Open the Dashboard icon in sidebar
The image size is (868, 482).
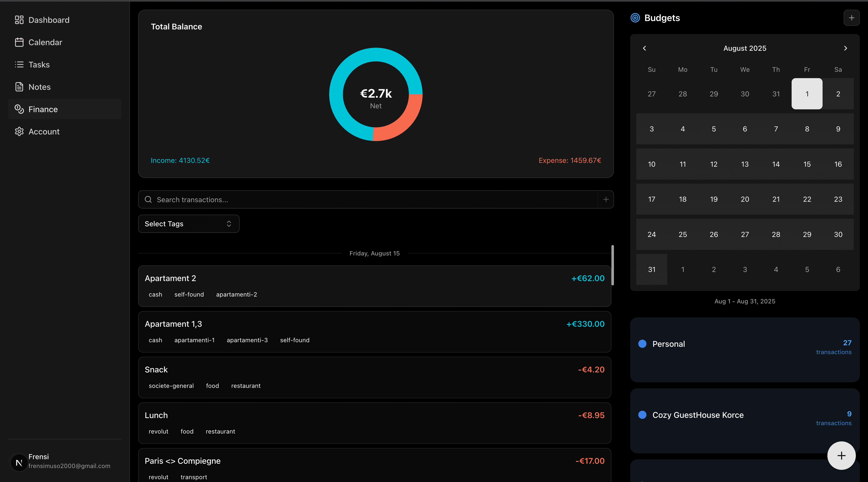19,20
